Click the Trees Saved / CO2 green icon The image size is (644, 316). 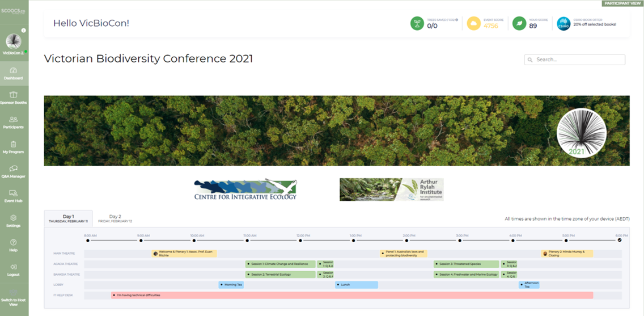417,23
